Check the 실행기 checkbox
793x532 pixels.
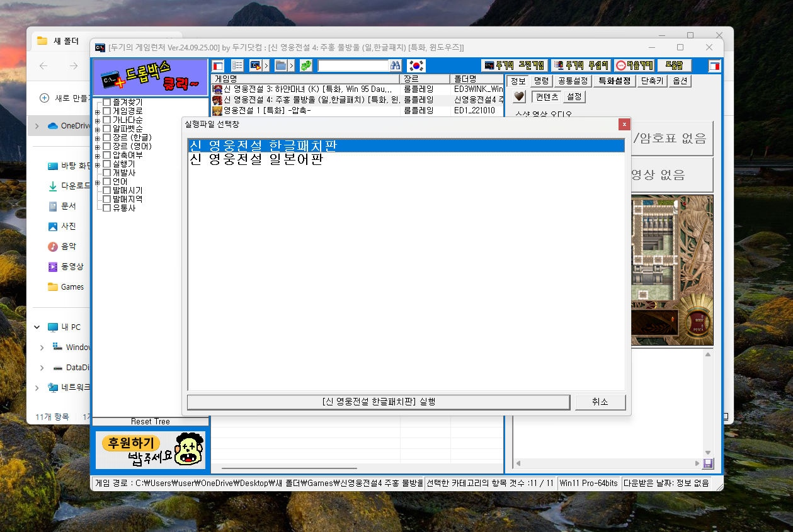pyautogui.click(x=107, y=164)
